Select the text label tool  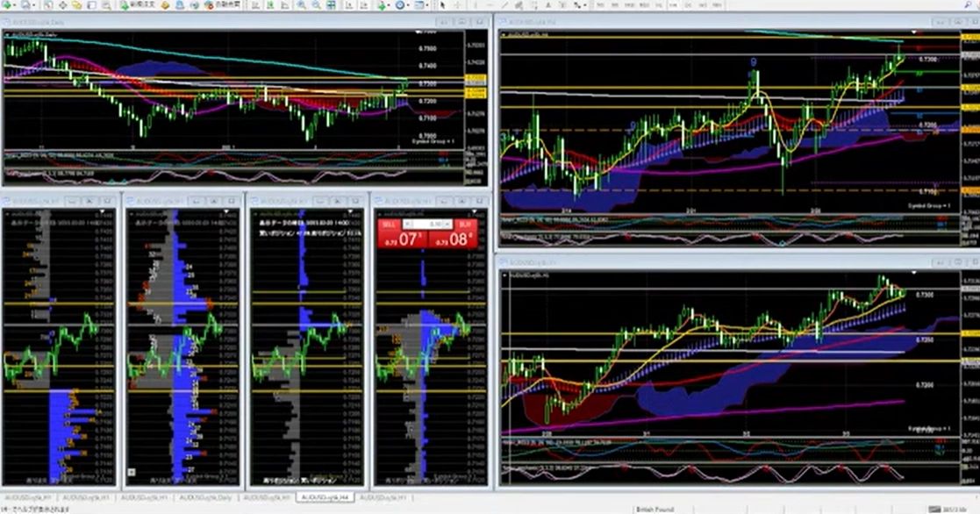click(x=562, y=5)
